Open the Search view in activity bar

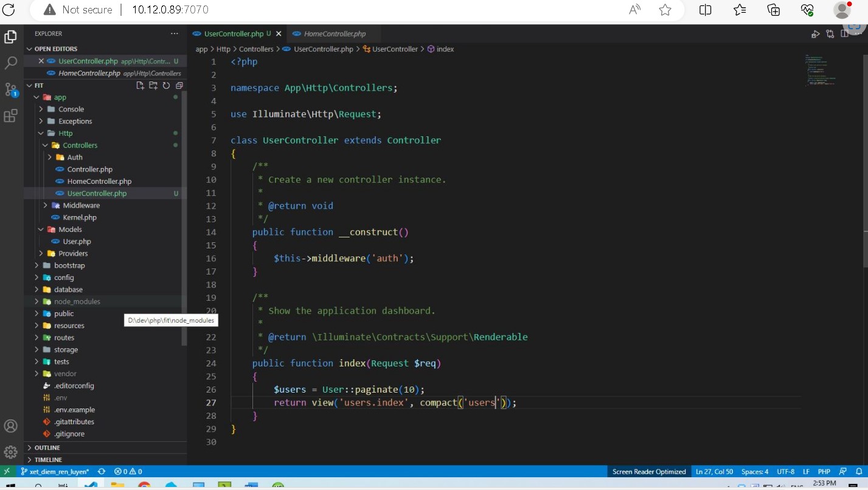tap(10, 63)
